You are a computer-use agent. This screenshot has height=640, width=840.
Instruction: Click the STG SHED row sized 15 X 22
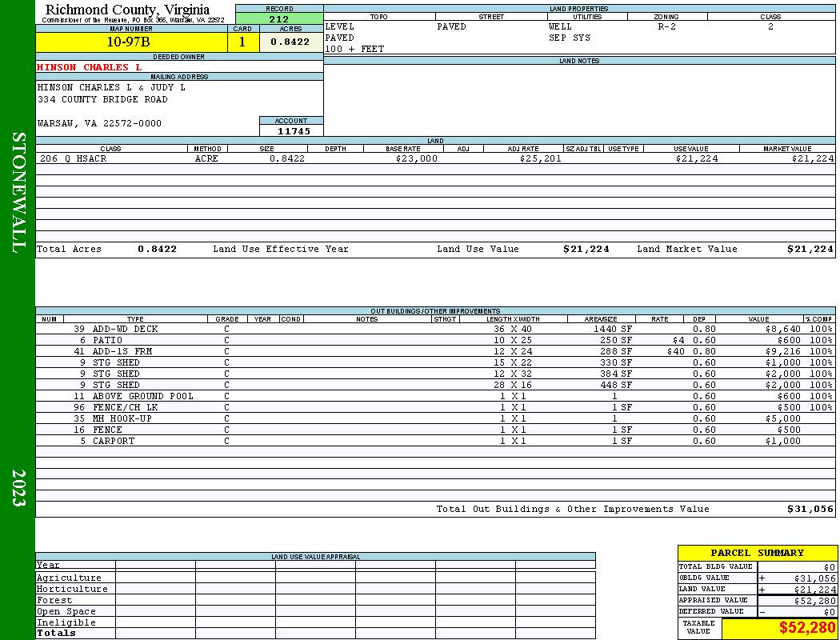435,362
